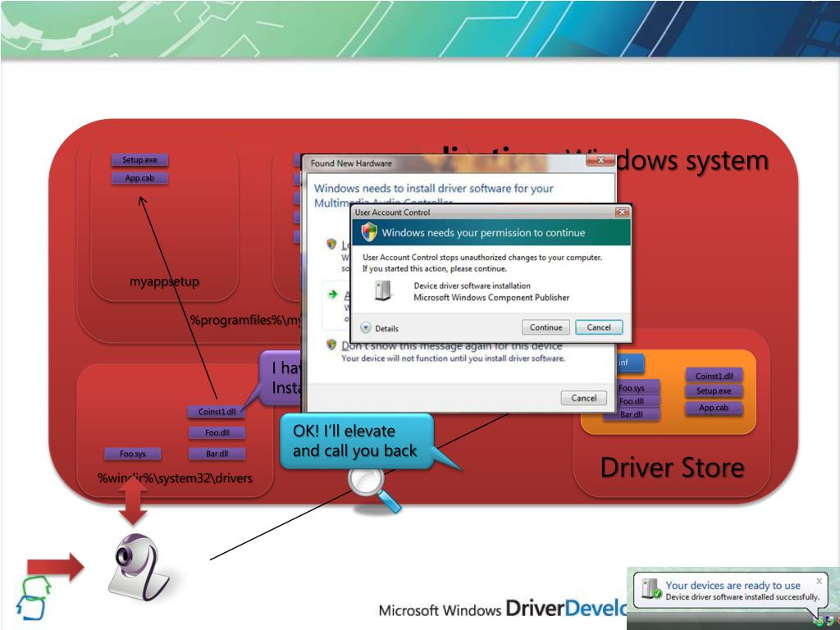The width and height of the screenshot is (840, 630).
Task: Close the Found New Hardware window
Action: point(600,160)
